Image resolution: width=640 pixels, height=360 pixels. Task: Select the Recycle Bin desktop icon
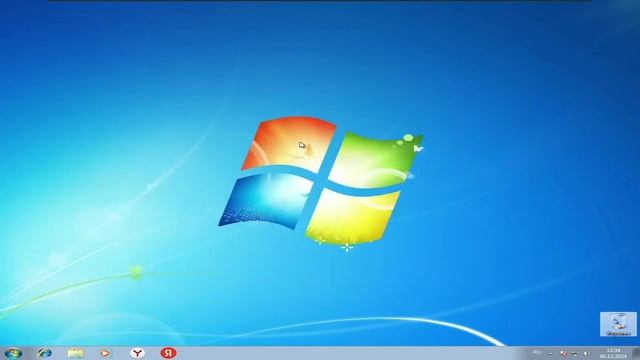[x=618, y=324]
